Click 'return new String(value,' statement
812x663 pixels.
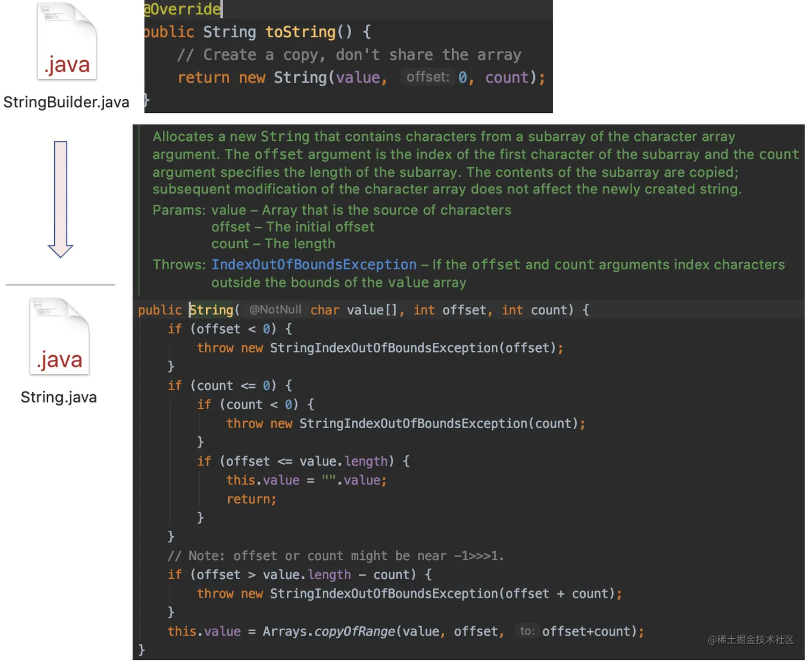point(282,77)
